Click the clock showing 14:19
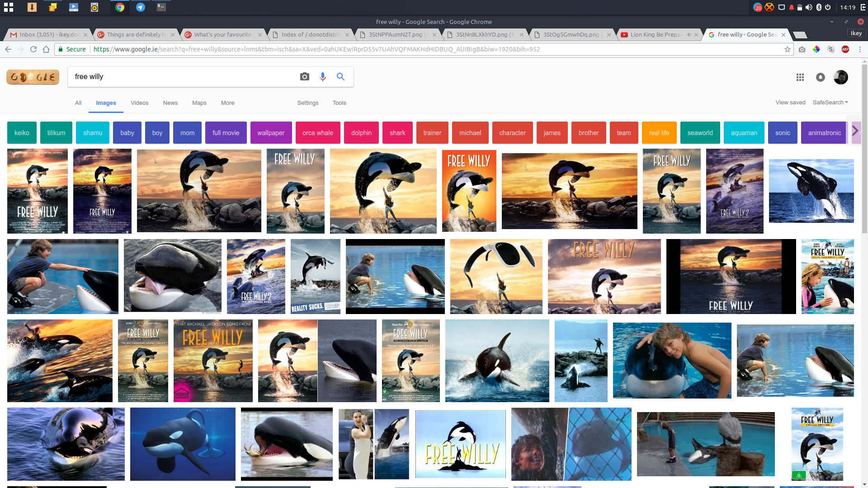 point(848,7)
